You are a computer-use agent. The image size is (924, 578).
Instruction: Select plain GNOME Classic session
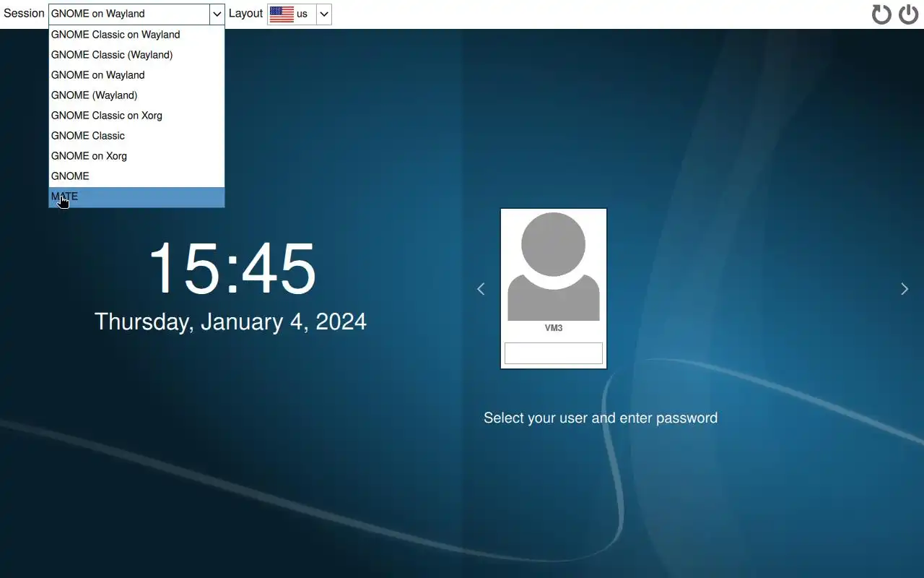click(136, 136)
